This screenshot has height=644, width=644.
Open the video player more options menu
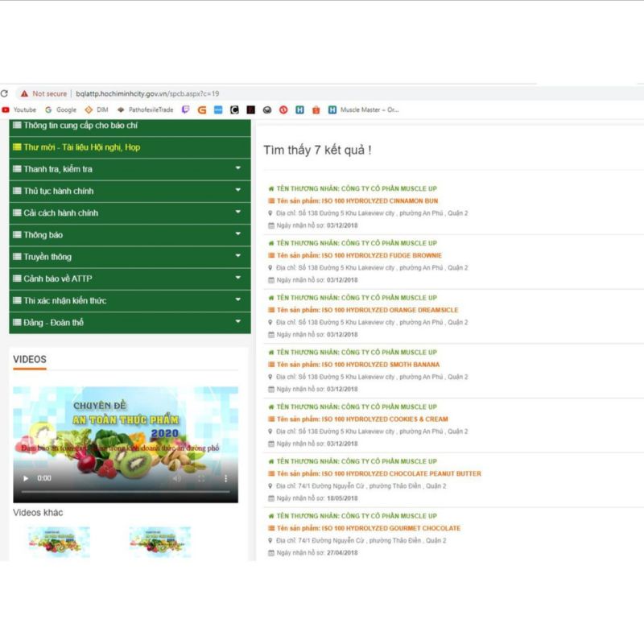pyautogui.click(x=225, y=478)
